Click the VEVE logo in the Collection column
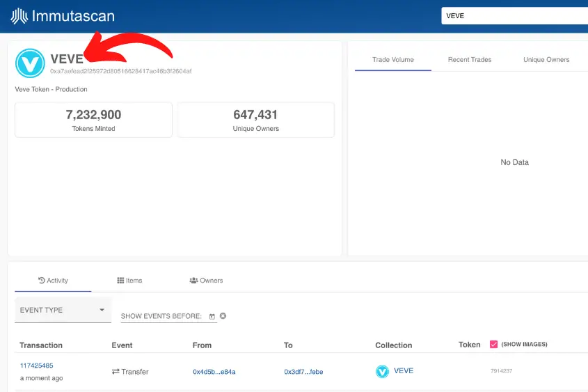Viewport: 588px width, 392px height. point(382,371)
